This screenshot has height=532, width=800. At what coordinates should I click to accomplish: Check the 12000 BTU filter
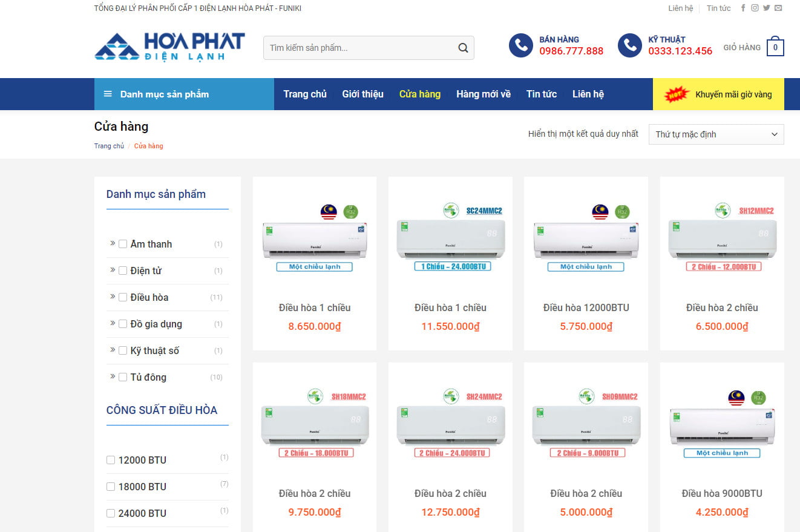(111, 460)
